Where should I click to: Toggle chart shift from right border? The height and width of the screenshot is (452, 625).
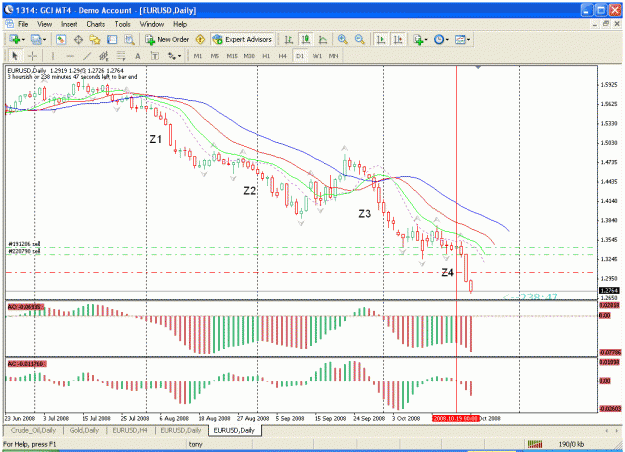point(398,39)
